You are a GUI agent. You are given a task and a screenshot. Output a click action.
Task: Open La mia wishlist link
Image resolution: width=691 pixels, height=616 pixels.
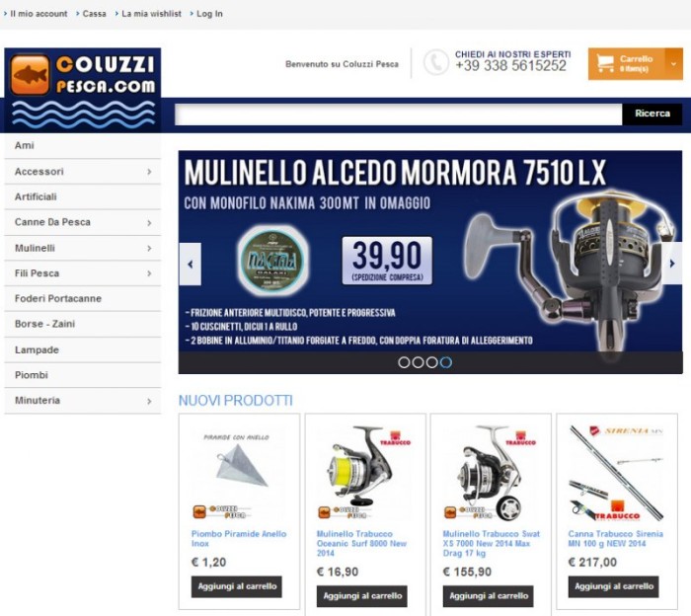point(151,14)
